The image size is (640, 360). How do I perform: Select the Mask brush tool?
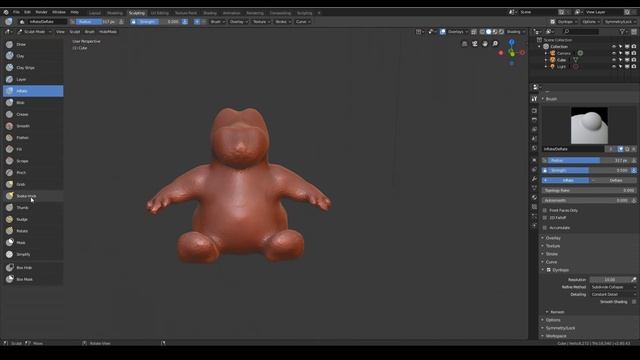tap(33, 242)
